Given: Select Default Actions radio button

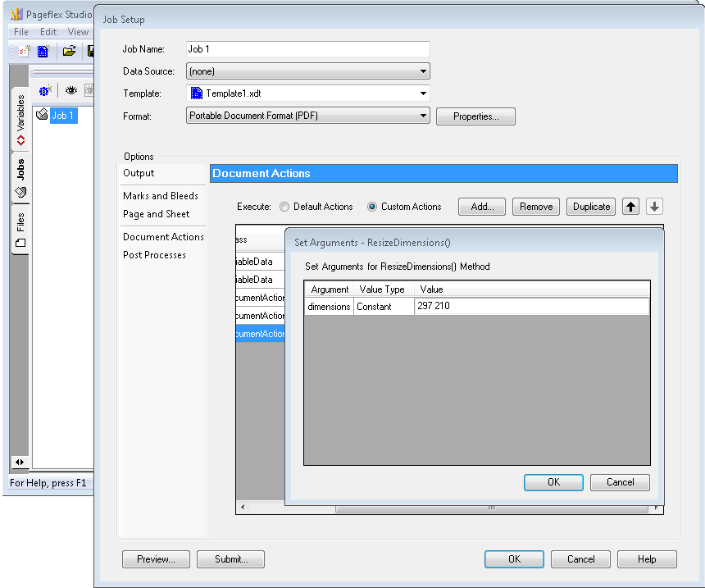Looking at the screenshot, I should tap(284, 207).
